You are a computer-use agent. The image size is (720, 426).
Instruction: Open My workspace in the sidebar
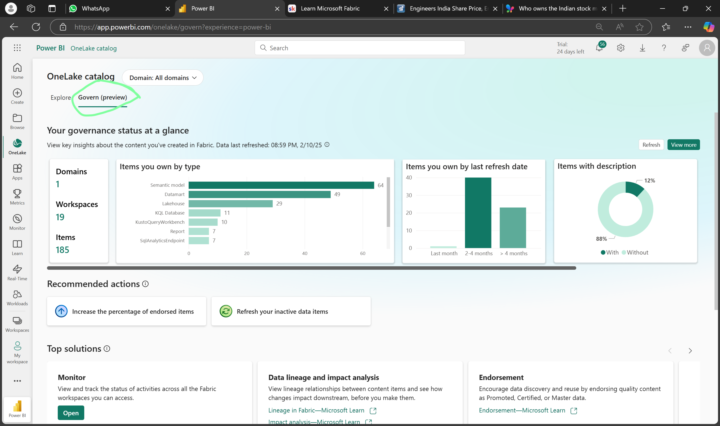click(x=17, y=352)
